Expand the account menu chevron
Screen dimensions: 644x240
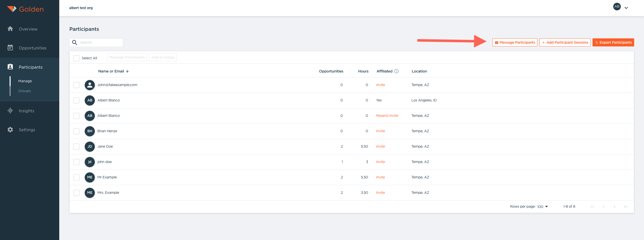[x=626, y=8]
